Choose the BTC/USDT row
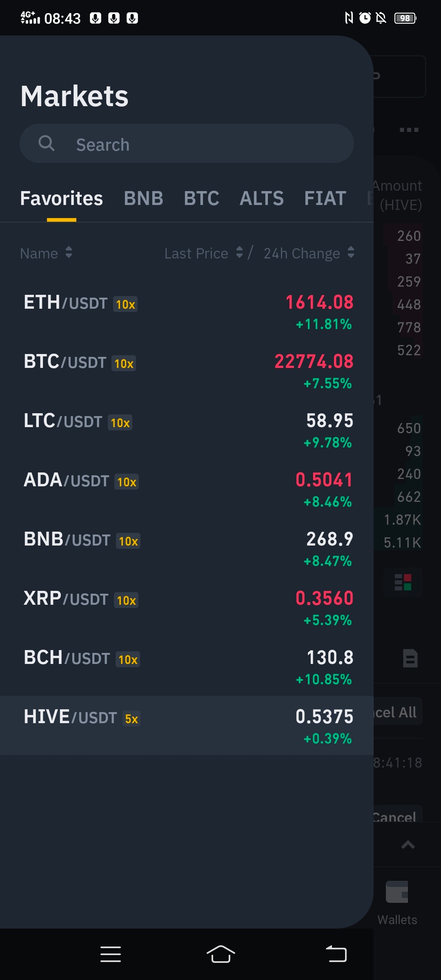This screenshot has width=441, height=980. (187, 372)
